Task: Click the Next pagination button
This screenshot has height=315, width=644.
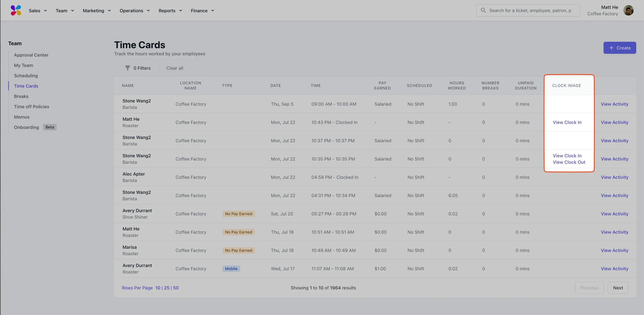Action: tap(618, 288)
